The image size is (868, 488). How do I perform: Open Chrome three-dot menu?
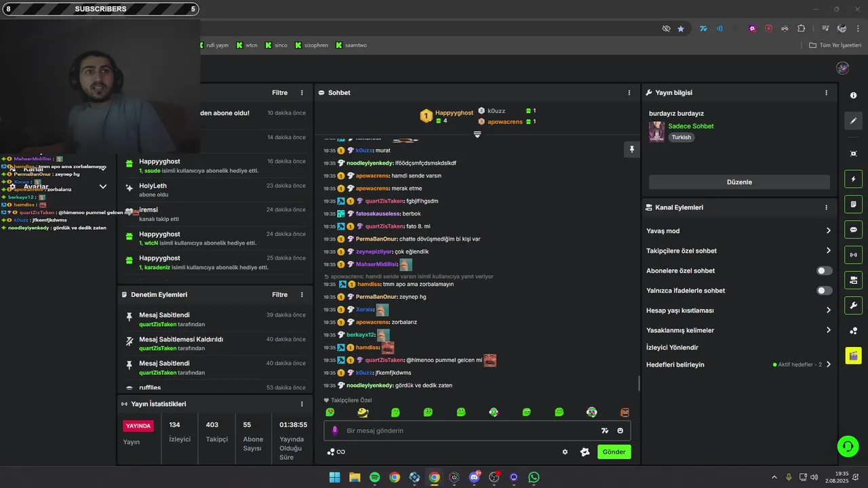[859, 28]
